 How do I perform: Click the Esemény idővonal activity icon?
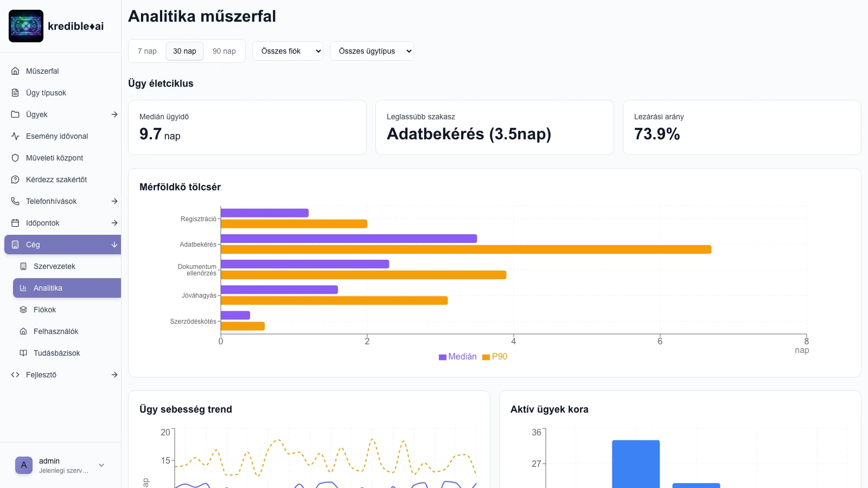coord(15,136)
